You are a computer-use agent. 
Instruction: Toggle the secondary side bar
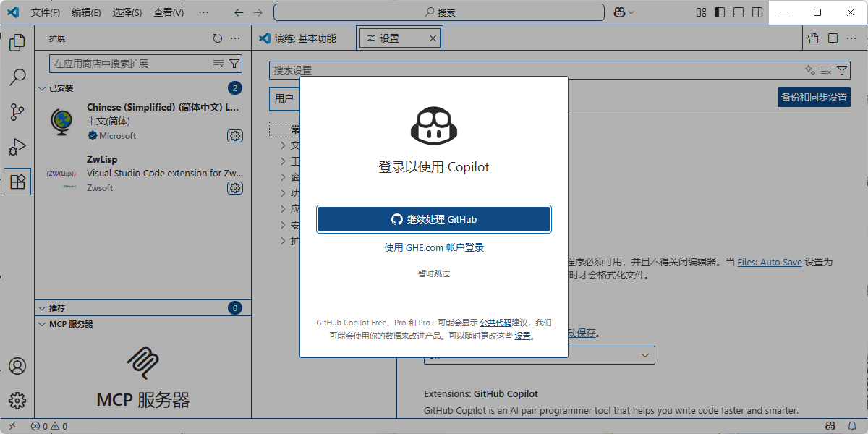click(x=757, y=12)
